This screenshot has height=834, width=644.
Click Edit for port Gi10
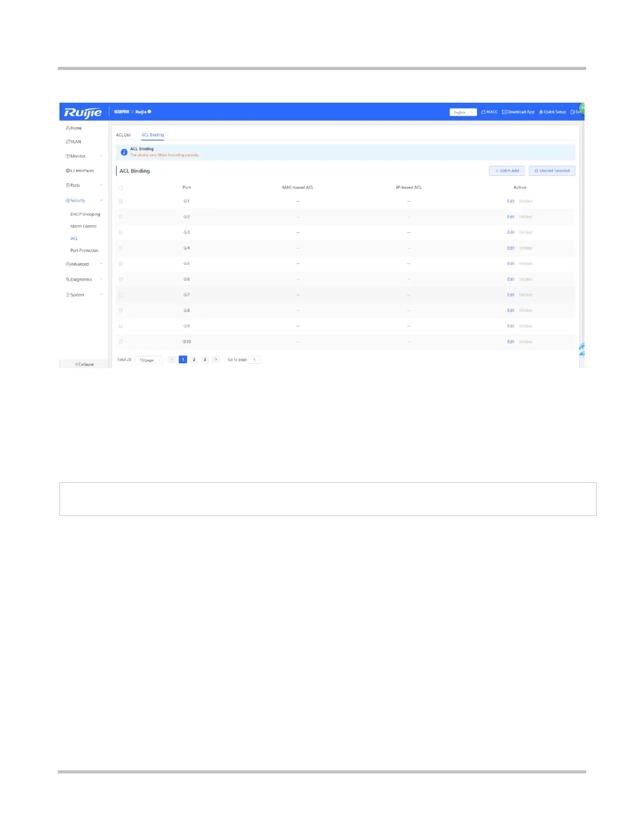511,342
